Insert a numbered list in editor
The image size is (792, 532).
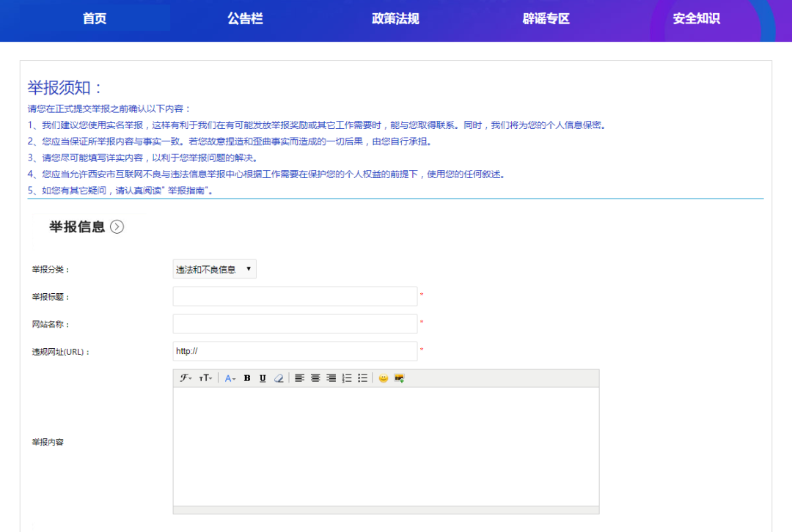pyautogui.click(x=346, y=378)
